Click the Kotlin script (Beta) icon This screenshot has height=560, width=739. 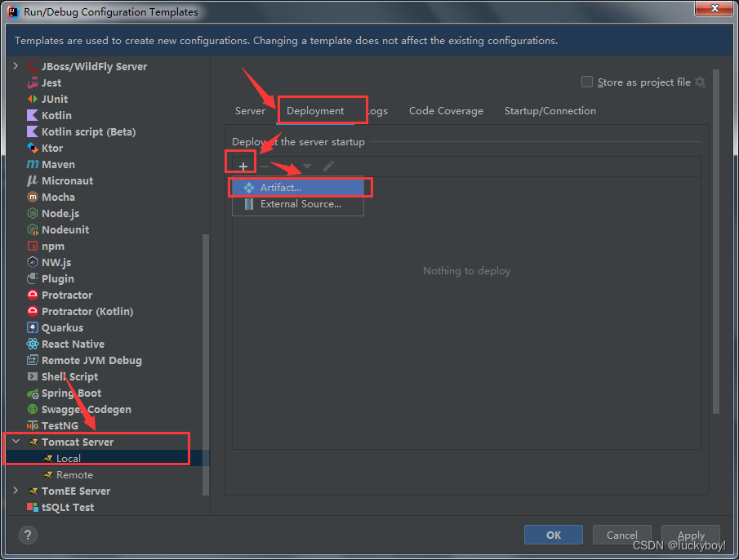tap(33, 132)
